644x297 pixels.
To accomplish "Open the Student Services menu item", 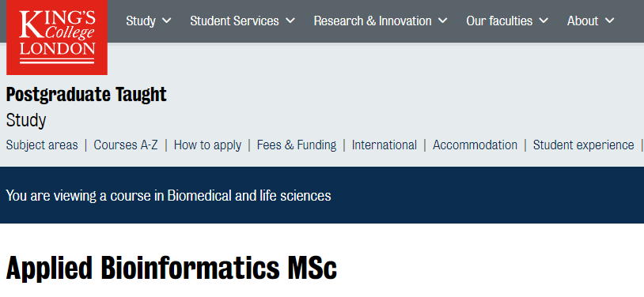I will pyautogui.click(x=234, y=21).
